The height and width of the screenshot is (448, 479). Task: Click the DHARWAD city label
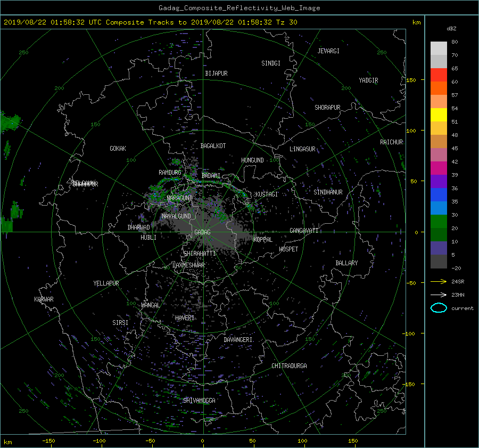(139, 227)
